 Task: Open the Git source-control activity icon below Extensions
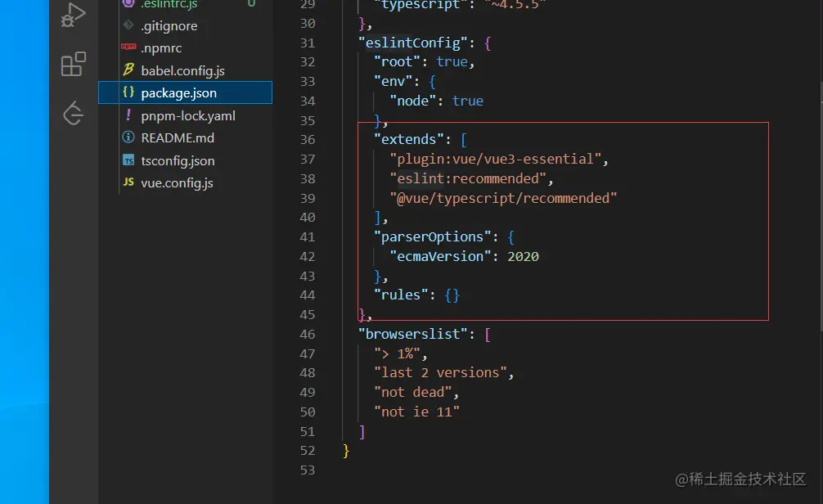tap(73, 113)
